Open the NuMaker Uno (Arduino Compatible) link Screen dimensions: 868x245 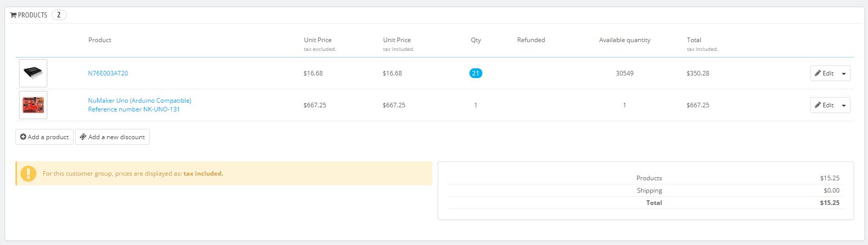coord(139,101)
